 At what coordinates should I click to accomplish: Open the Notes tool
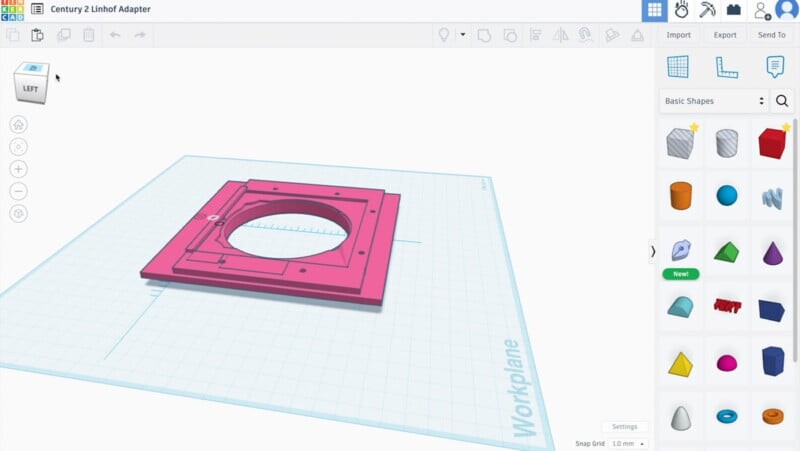(774, 67)
